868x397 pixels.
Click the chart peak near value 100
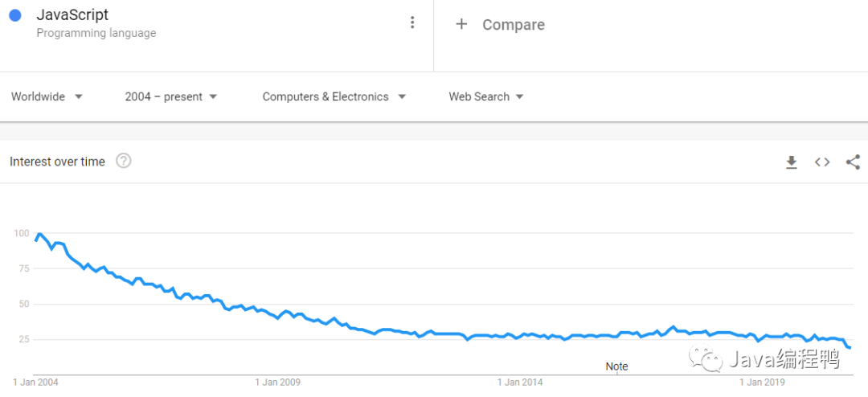[x=39, y=234]
